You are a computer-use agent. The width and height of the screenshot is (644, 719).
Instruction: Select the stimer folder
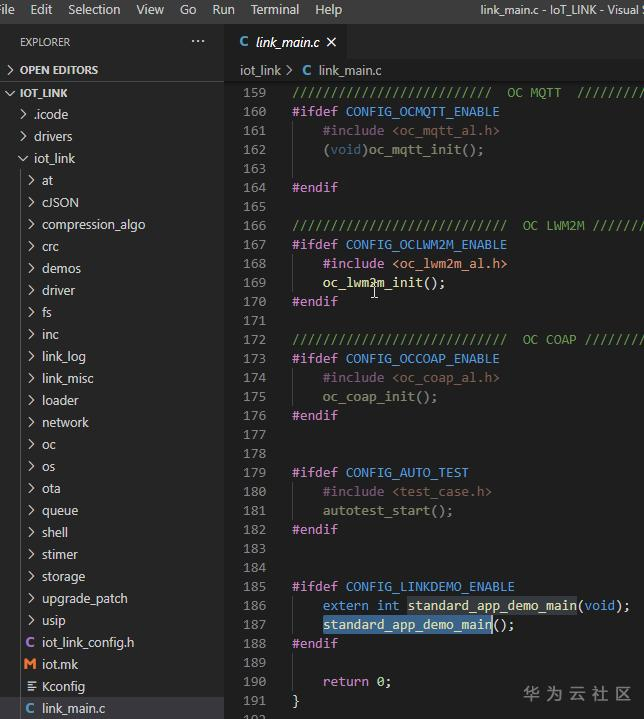112,554
